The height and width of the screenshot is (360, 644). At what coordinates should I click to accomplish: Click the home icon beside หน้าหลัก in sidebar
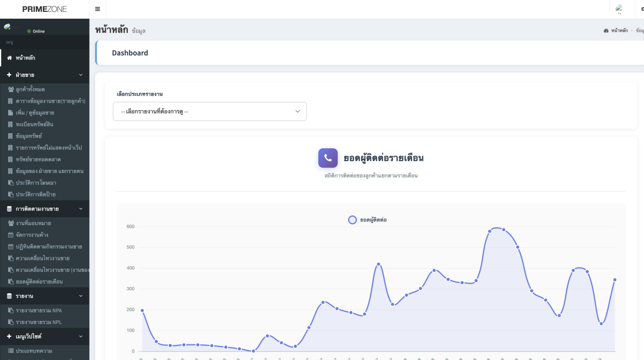9,58
